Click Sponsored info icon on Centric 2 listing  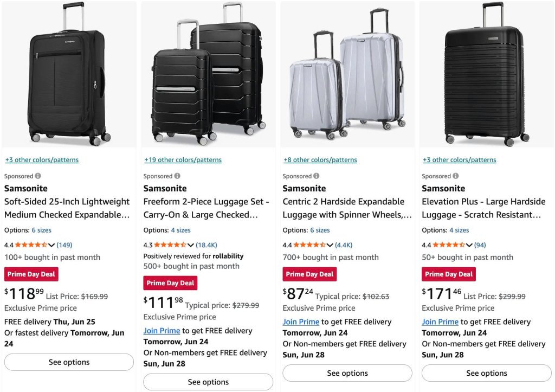point(316,176)
